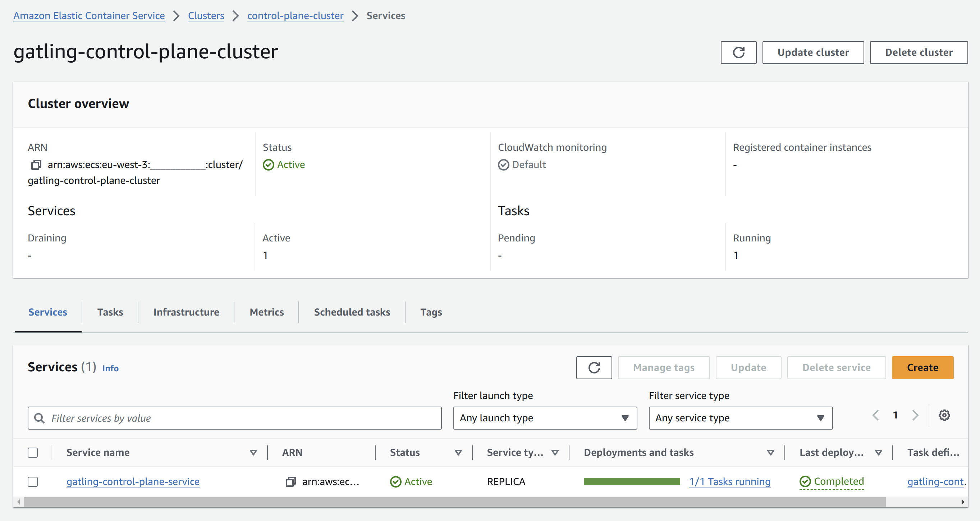The image size is (980, 521).
Task: Open the 1/1 Tasks running link
Action: (730, 481)
